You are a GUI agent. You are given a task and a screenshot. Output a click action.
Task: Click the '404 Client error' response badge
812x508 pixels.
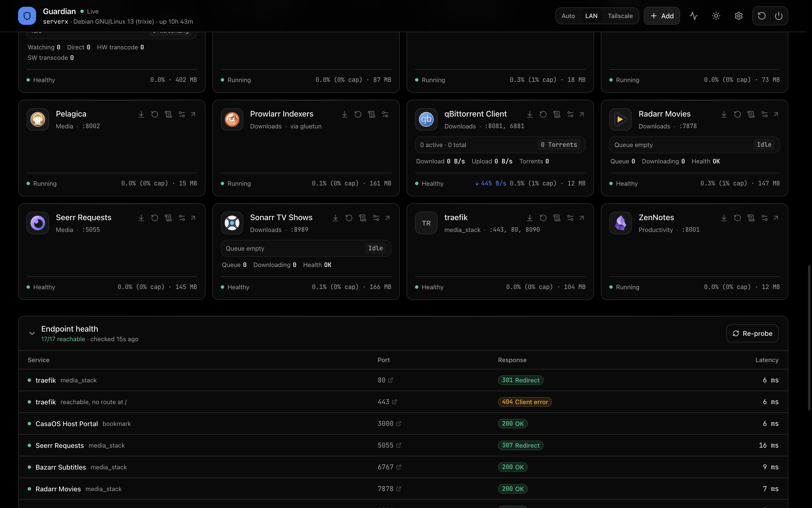tap(525, 402)
